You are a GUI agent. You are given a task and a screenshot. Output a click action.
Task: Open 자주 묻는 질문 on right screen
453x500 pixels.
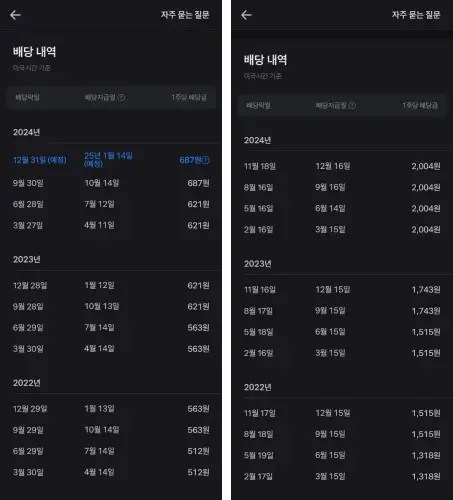[x=416, y=15]
